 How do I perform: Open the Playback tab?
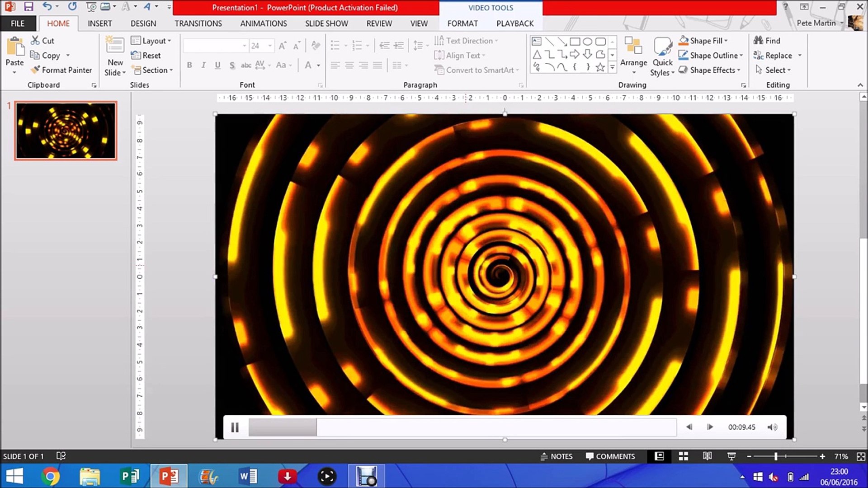514,23
